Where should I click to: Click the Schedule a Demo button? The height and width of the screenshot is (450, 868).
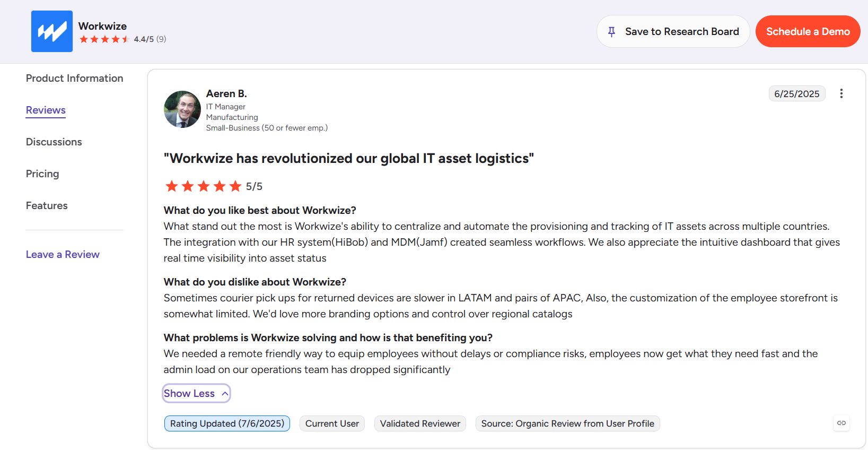pyautogui.click(x=808, y=31)
